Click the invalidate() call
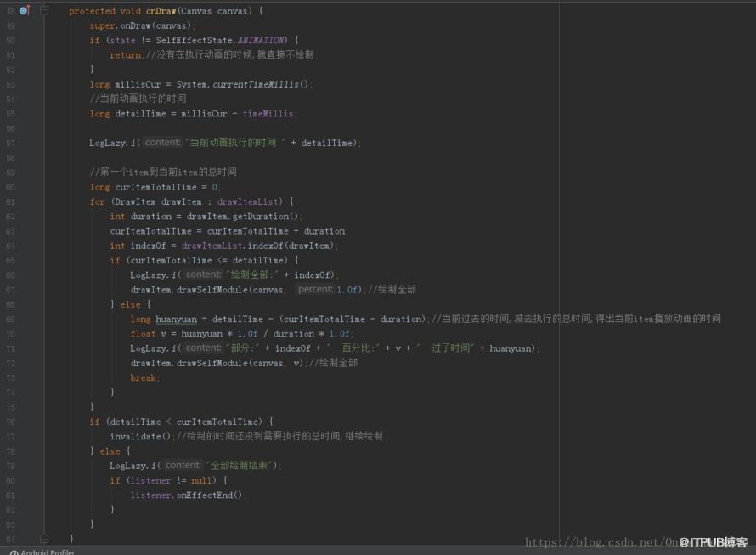This screenshot has height=555, width=756. pos(140,436)
